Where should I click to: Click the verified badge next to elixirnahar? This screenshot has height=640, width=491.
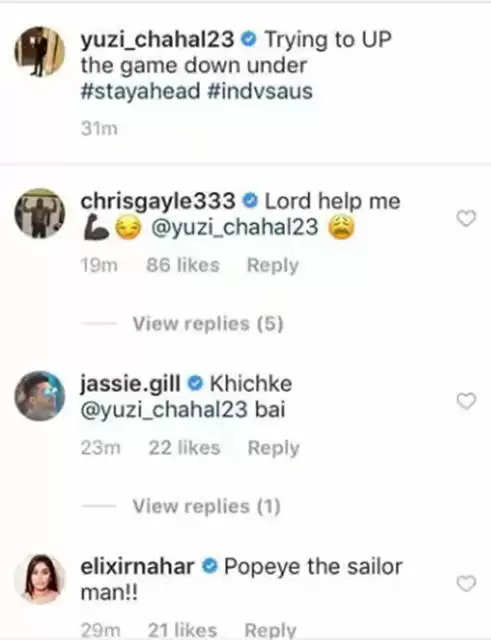[x=209, y=566]
